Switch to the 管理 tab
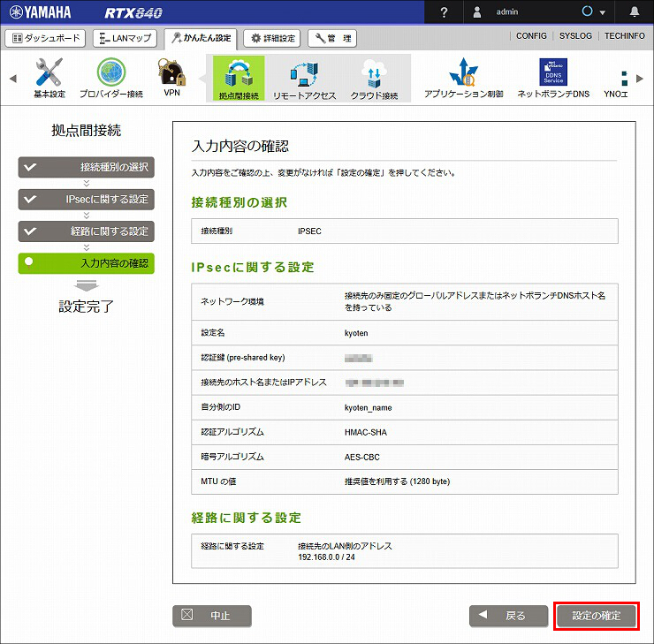Image resolution: width=654 pixels, height=644 pixels. click(x=332, y=38)
